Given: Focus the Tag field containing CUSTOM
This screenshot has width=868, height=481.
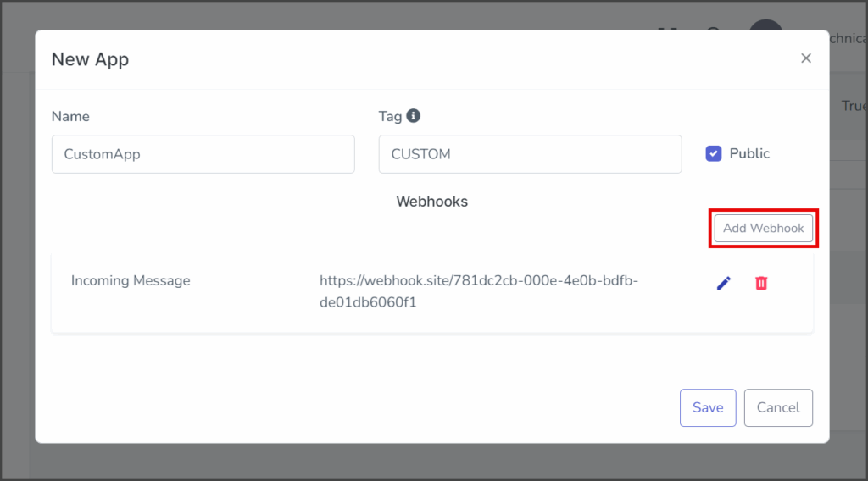Looking at the screenshot, I should tap(531, 154).
